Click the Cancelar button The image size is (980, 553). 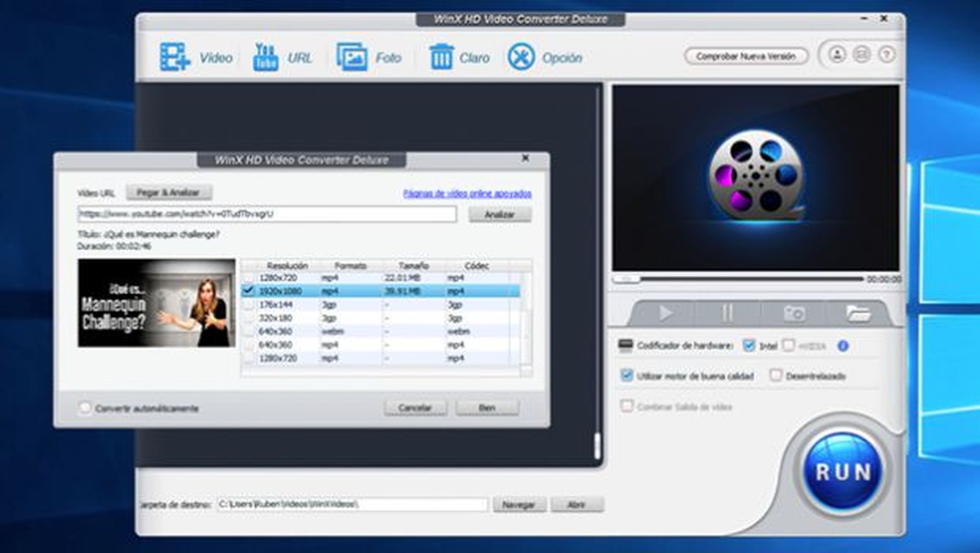pyautogui.click(x=415, y=408)
